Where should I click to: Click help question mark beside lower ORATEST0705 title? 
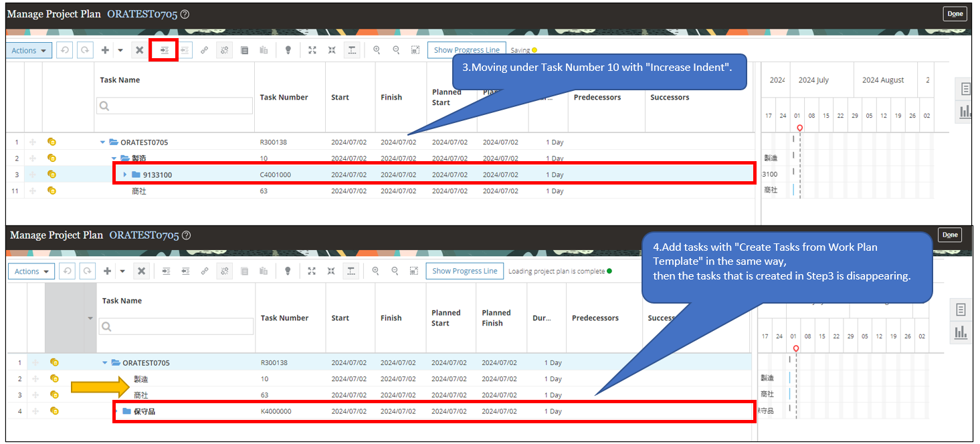click(x=187, y=235)
